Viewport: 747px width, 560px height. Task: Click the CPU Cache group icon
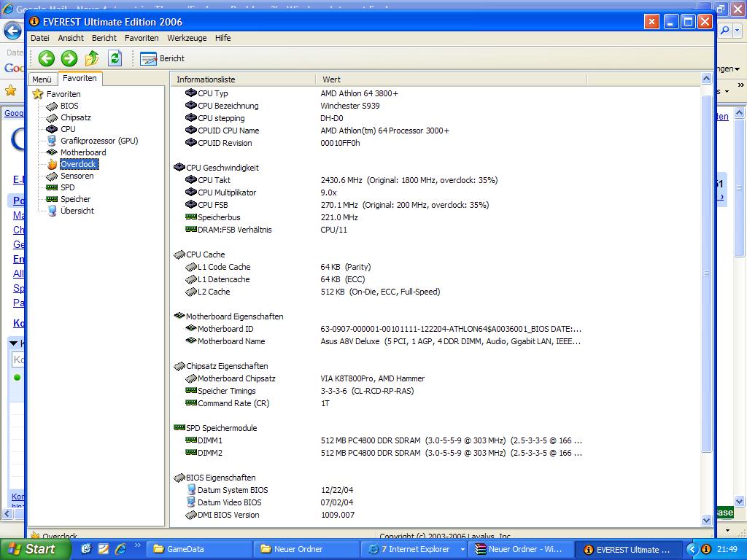click(x=179, y=254)
